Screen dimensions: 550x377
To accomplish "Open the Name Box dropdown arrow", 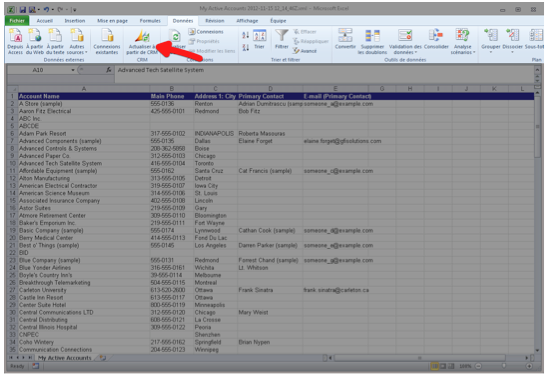I will point(73,70).
